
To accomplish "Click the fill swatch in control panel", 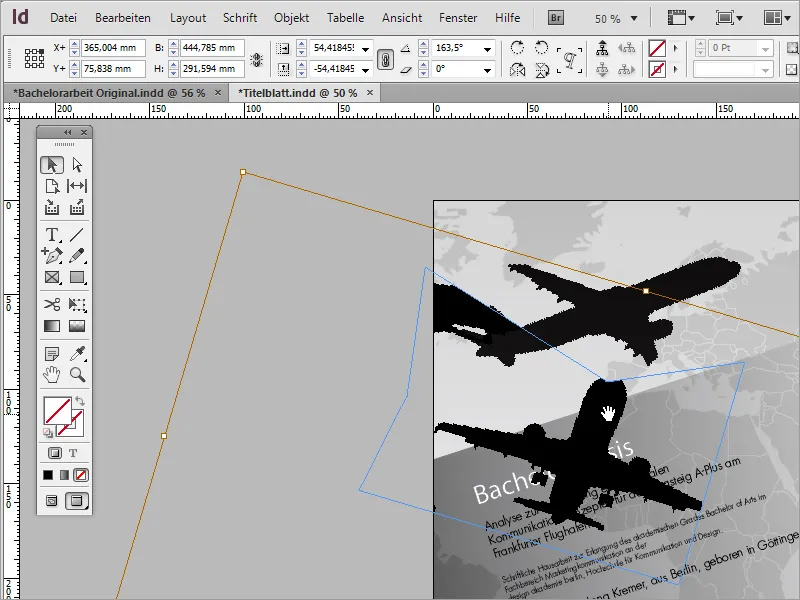I will point(657,48).
